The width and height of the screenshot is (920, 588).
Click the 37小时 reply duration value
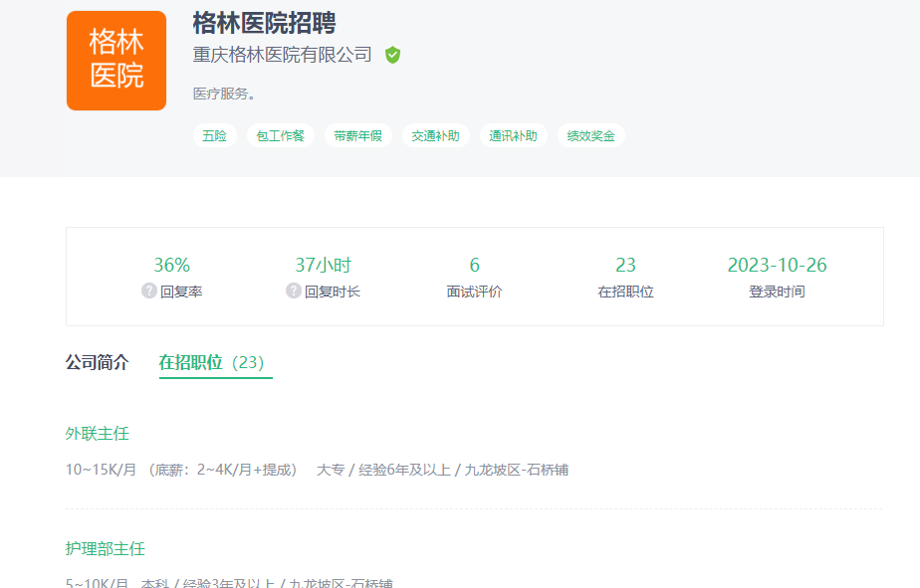pyautogui.click(x=324, y=265)
